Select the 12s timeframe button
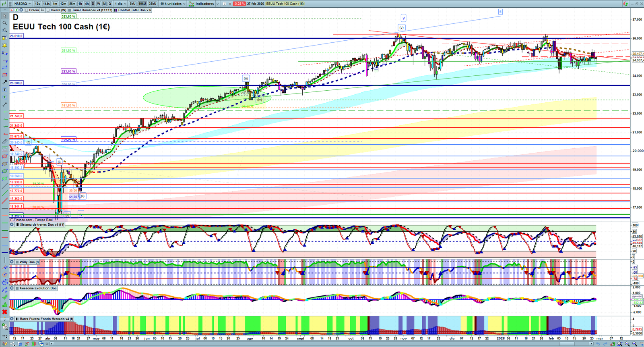The width and height of the screenshot is (644, 347). click(37, 4)
